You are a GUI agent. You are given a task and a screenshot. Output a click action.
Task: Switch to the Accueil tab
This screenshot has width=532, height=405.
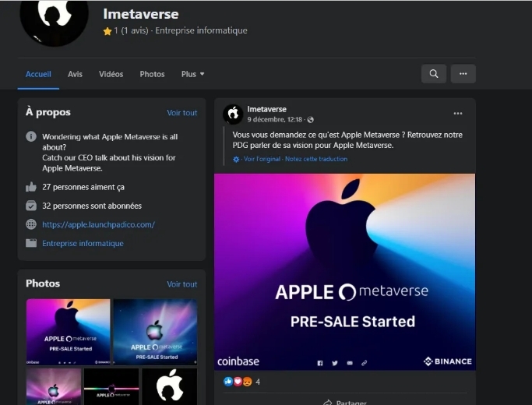[x=38, y=74]
